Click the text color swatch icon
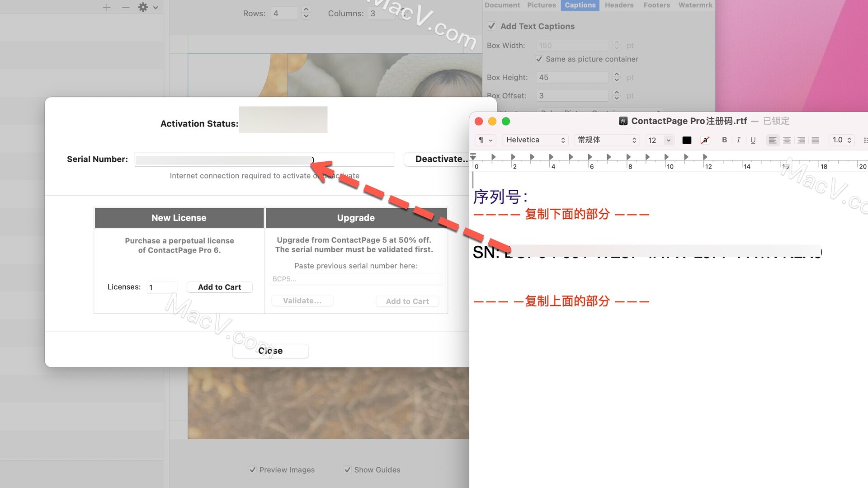Image resolution: width=868 pixels, height=488 pixels. [x=686, y=140]
